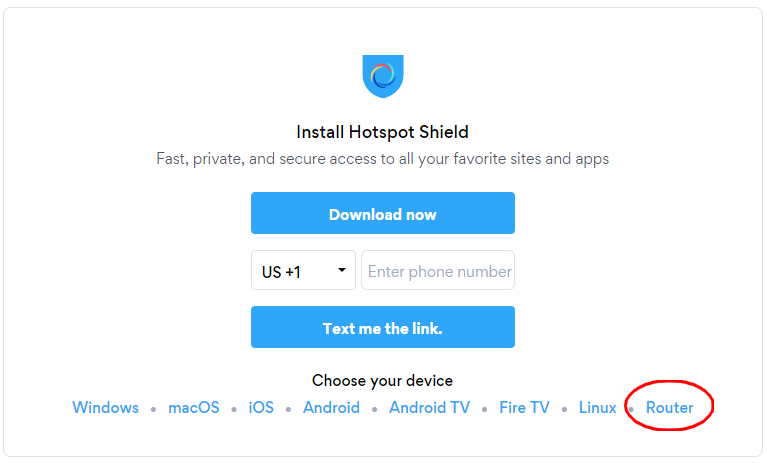Focus the Enter phone number field
Viewport: 767px width, 463px height.
pyautogui.click(x=438, y=270)
